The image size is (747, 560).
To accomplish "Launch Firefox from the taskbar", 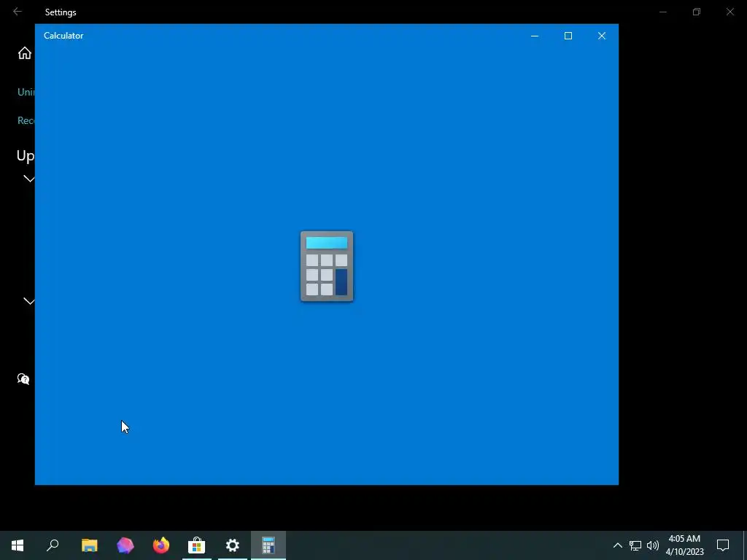I will point(161,545).
